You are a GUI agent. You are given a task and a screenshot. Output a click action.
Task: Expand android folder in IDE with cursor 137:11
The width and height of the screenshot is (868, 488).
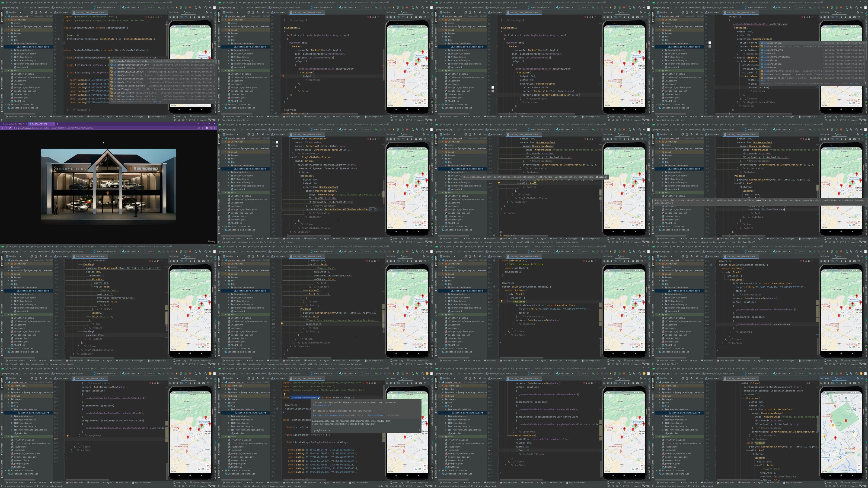coord(9,392)
